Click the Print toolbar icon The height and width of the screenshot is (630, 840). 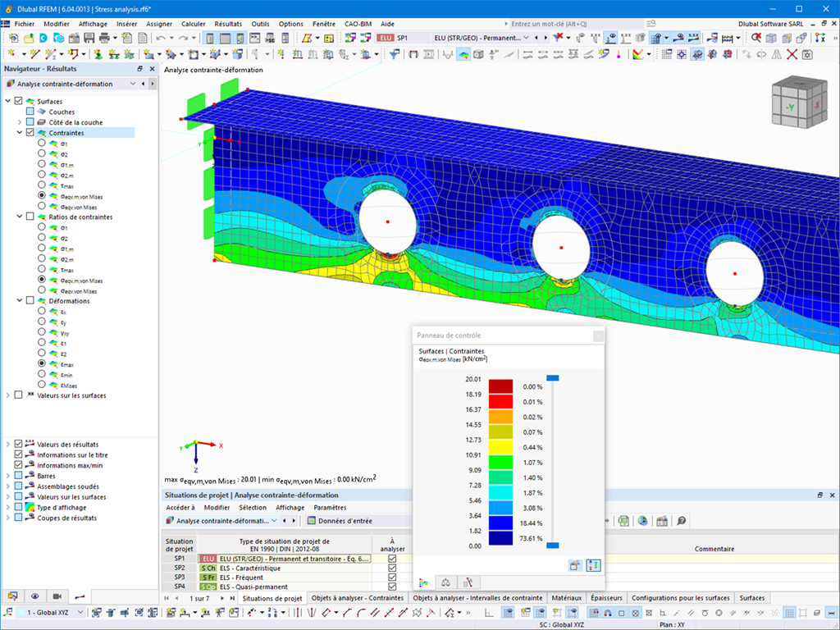click(x=104, y=38)
